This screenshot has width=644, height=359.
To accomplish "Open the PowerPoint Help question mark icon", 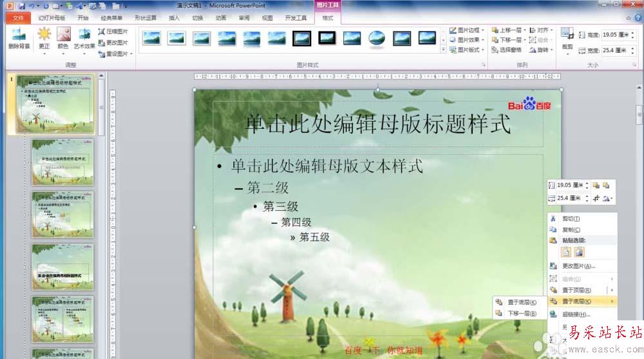I will click(638, 18).
